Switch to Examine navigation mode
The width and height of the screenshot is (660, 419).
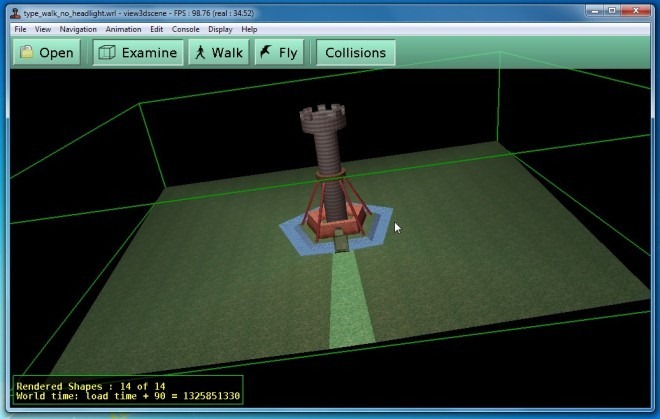(138, 53)
